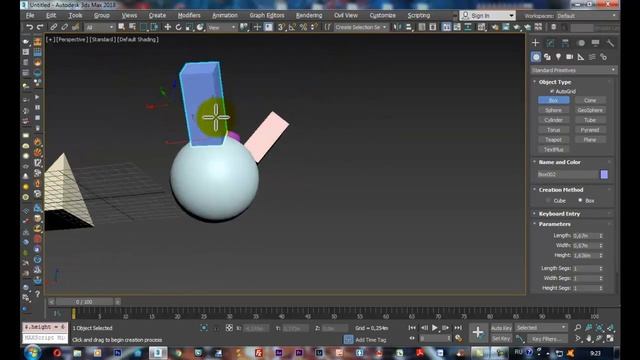This screenshot has width=640, height=360.
Task: Click the object name field Box002
Action: pos(567,174)
